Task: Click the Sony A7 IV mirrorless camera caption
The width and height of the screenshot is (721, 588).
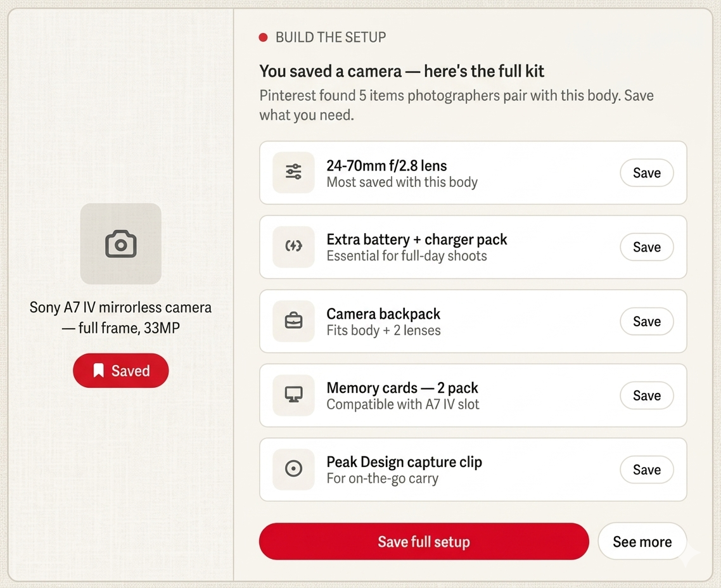Action: point(120,317)
